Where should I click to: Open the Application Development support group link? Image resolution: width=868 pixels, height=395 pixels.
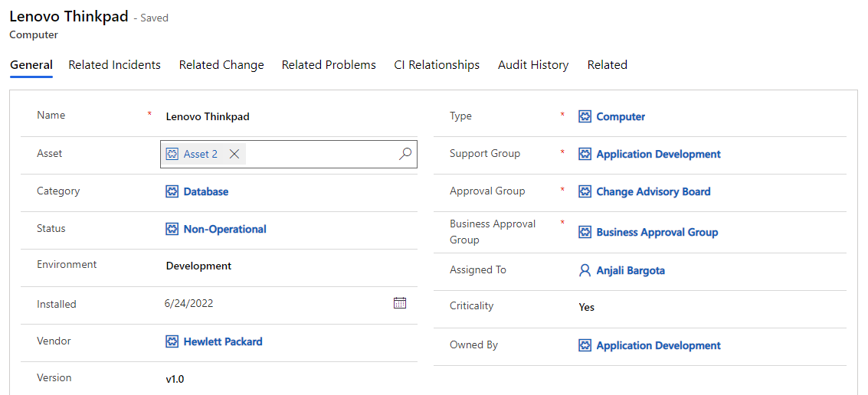coord(658,154)
